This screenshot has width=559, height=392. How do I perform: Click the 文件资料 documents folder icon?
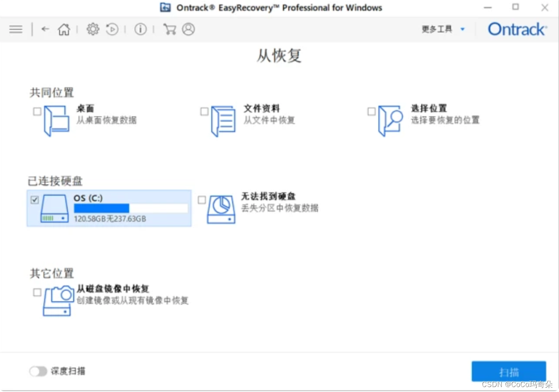(223, 121)
